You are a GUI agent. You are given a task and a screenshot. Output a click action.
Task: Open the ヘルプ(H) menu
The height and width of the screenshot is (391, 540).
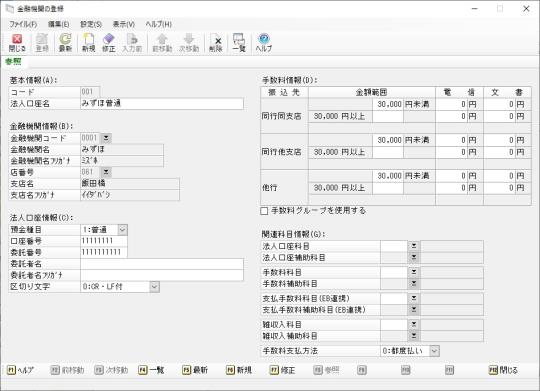click(x=158, y=24)
